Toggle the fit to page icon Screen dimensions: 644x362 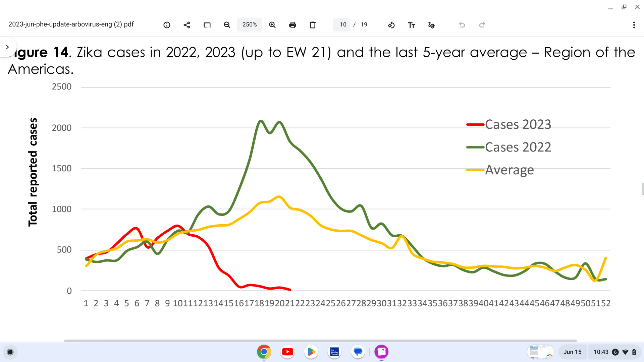click(x=207, y=25)
